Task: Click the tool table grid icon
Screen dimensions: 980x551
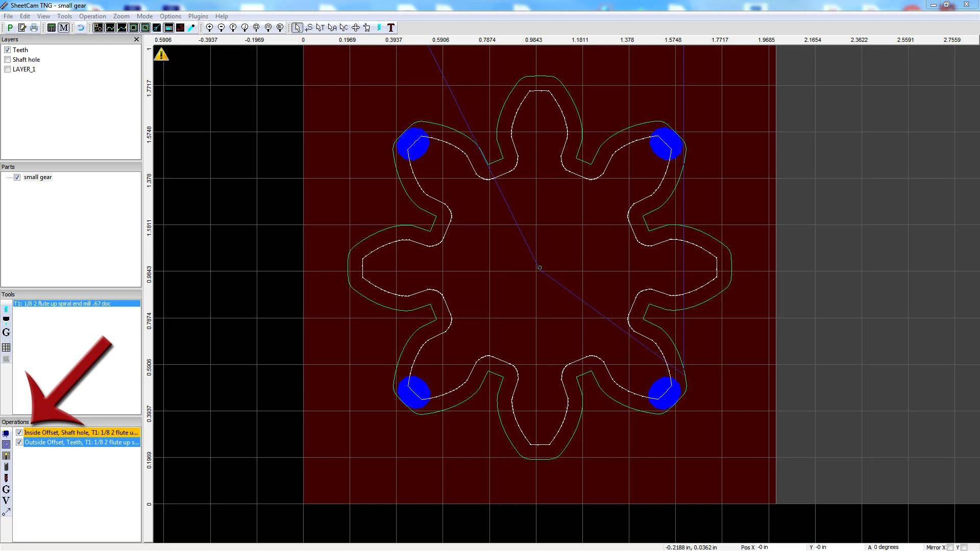Action: coord(6,347)
